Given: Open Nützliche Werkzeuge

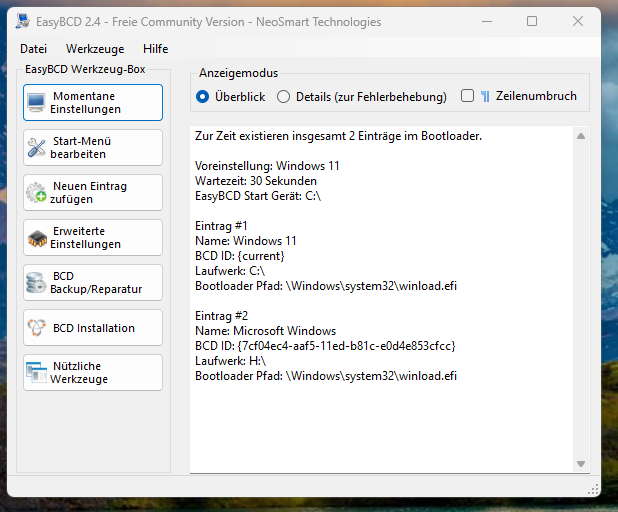Looking at the screenshot, I should [93, 372].
